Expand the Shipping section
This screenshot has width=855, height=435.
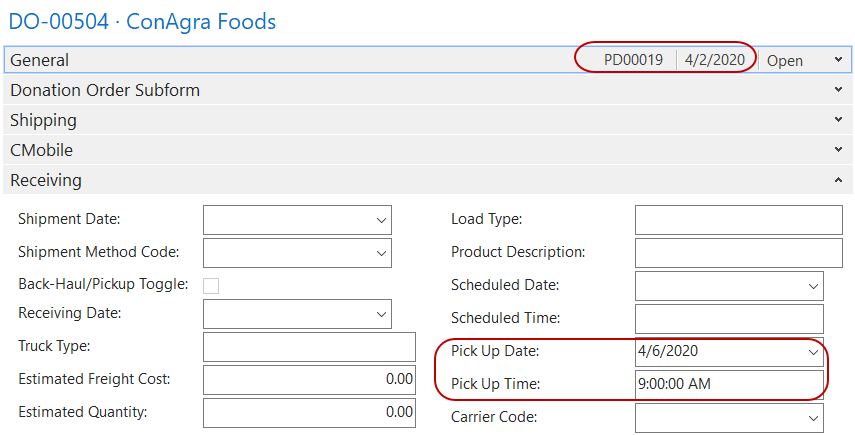pyautogui.click(x=838, y=120)
